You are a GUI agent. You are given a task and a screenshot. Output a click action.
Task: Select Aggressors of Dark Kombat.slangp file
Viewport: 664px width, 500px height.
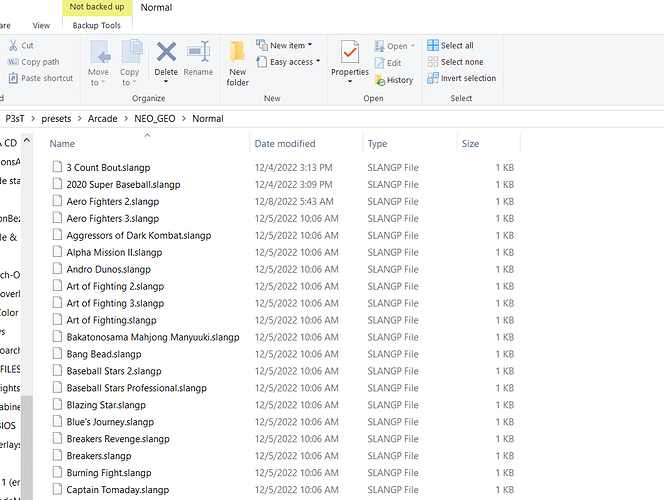pos(138,235)
